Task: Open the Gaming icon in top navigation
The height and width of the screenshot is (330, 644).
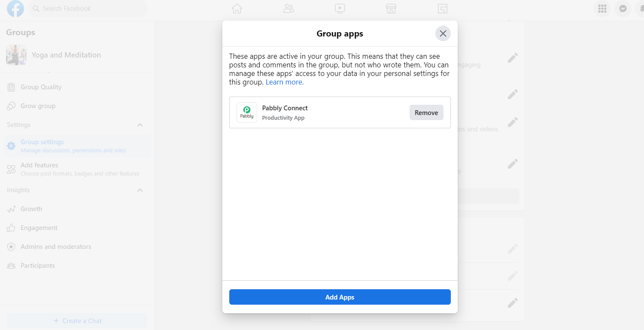Action: (443, 9)
